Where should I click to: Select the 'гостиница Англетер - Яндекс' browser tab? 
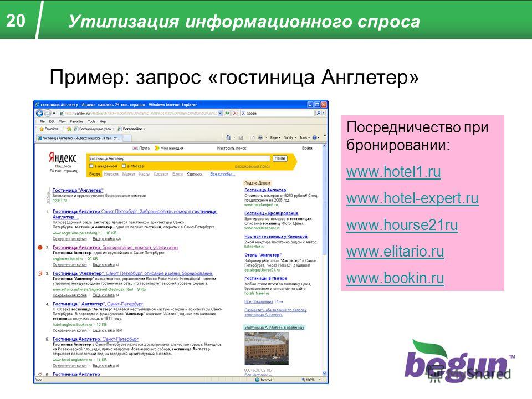point(79,138)
